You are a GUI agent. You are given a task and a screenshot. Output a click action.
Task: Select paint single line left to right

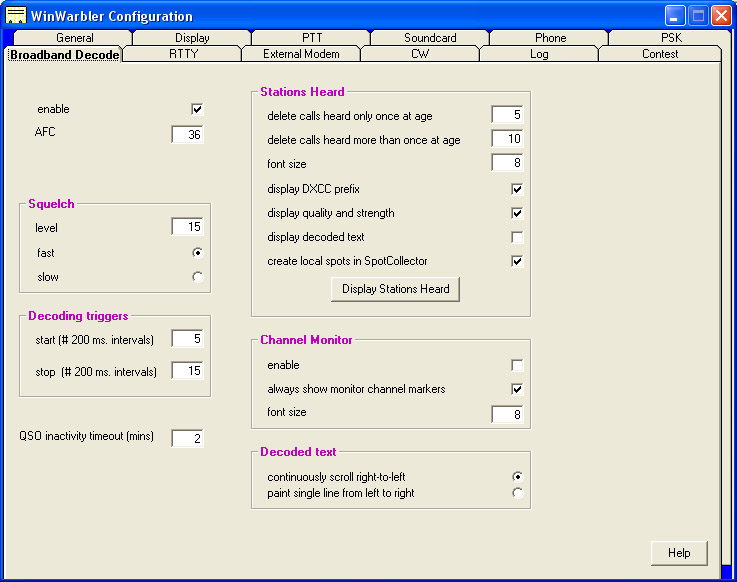click(517, 493)
